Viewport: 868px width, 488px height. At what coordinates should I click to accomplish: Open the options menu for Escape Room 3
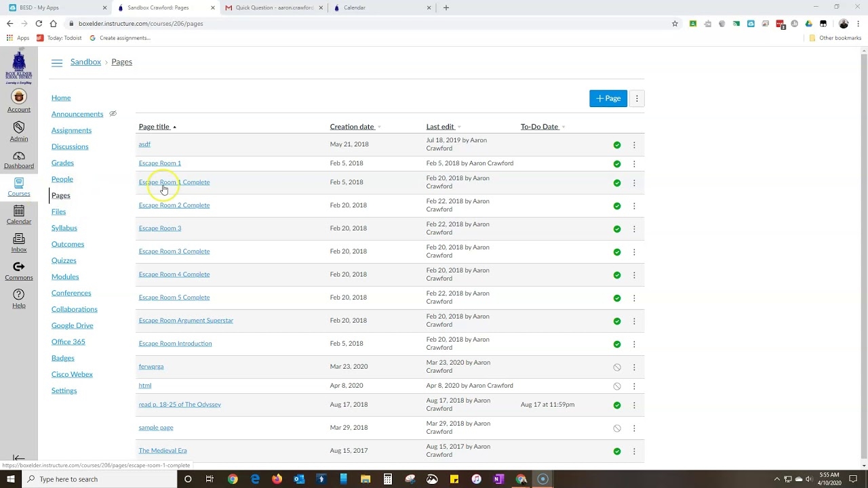633,228
